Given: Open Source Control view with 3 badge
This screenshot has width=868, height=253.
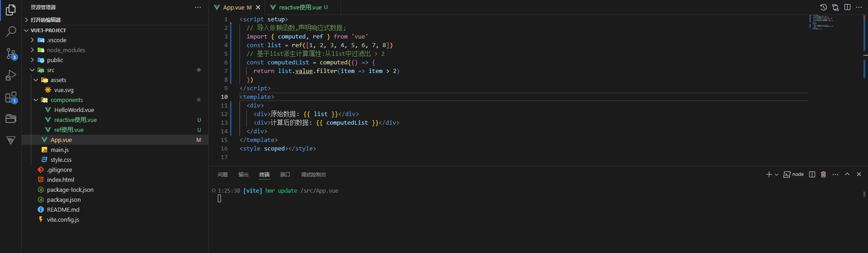Looking at the screenshot, I should [x=11, y=54].
